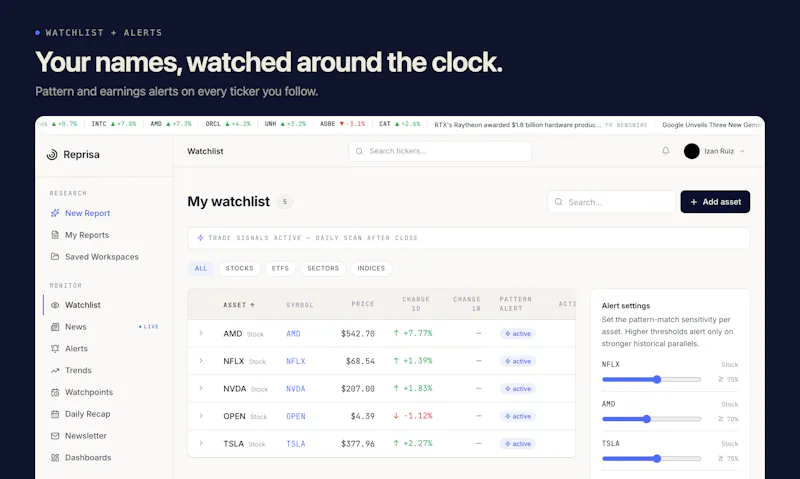Expand the AMD row chevron

(x=201, y=333)
